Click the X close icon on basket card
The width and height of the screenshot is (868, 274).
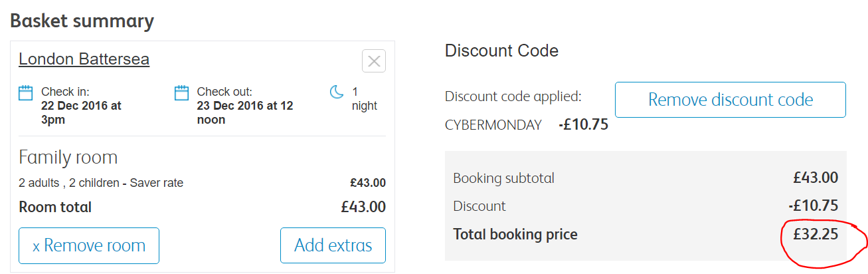pyautogui.click(x=374, y=61)
